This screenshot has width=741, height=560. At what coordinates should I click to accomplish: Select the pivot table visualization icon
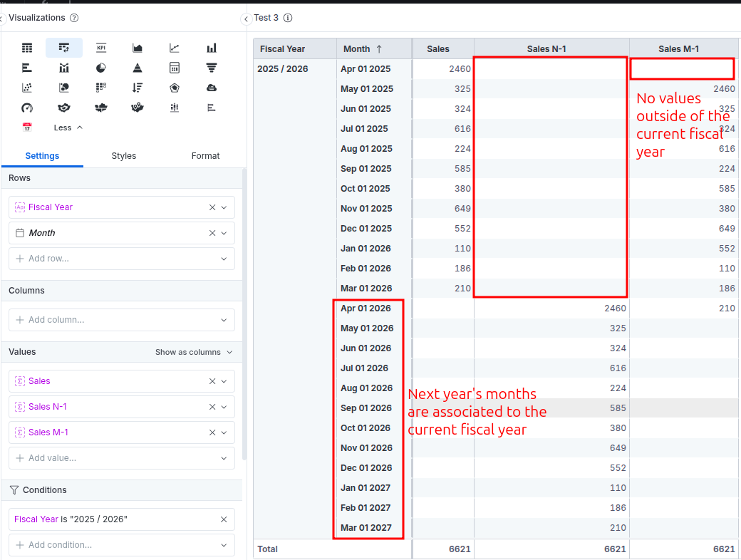point(64,48)
